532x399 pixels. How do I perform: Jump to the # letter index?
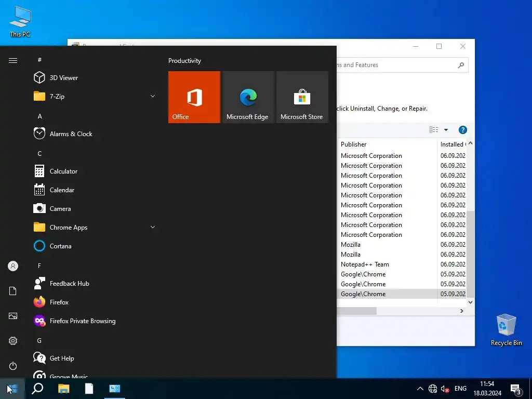pyautogui.click(x=39, y=60)
